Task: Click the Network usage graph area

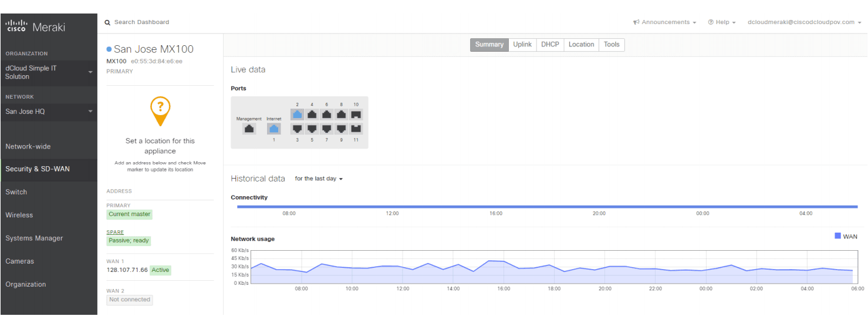Action: [554, 267]
